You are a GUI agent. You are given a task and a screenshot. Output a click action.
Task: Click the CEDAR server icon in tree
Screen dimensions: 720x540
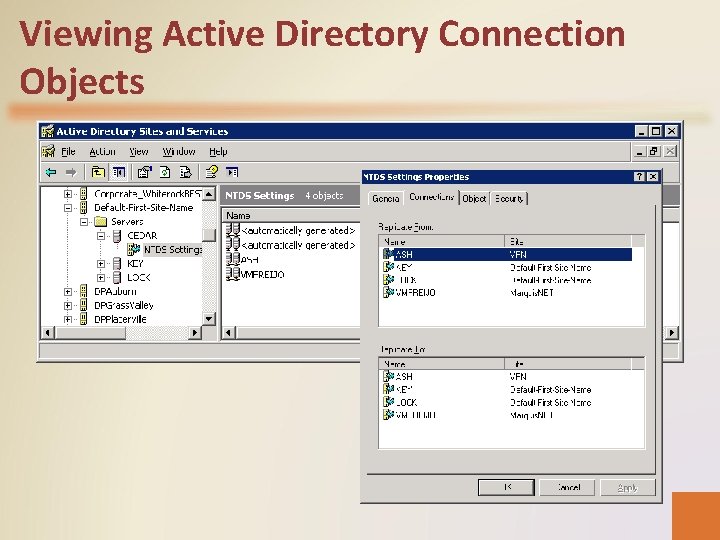coord(117,236)
